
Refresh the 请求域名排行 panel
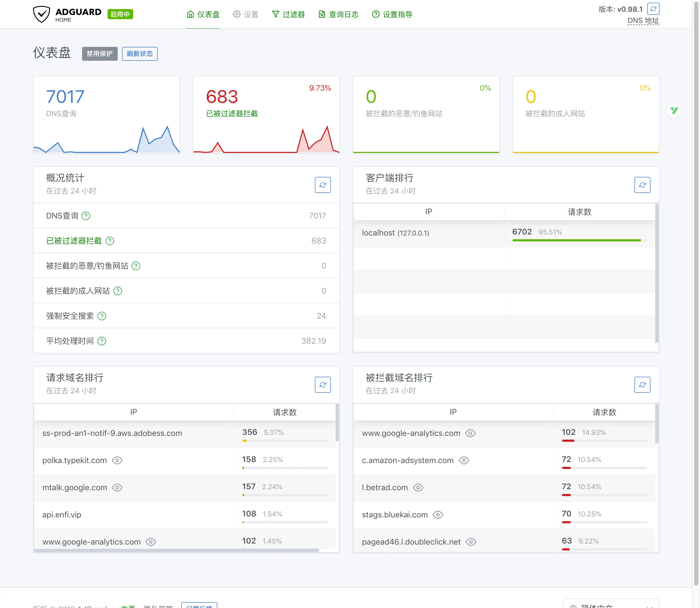[x=323, y=385]
